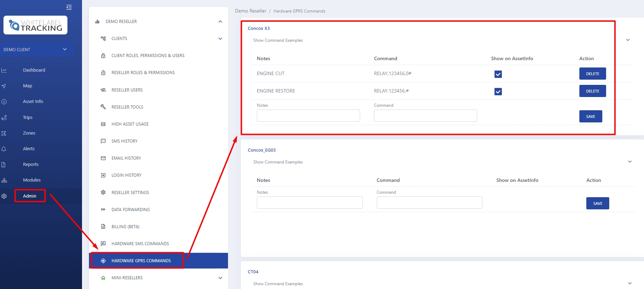Click the High Asset Usage icon
This screenshot has width=644, height=289.
[x=103, y=124]
